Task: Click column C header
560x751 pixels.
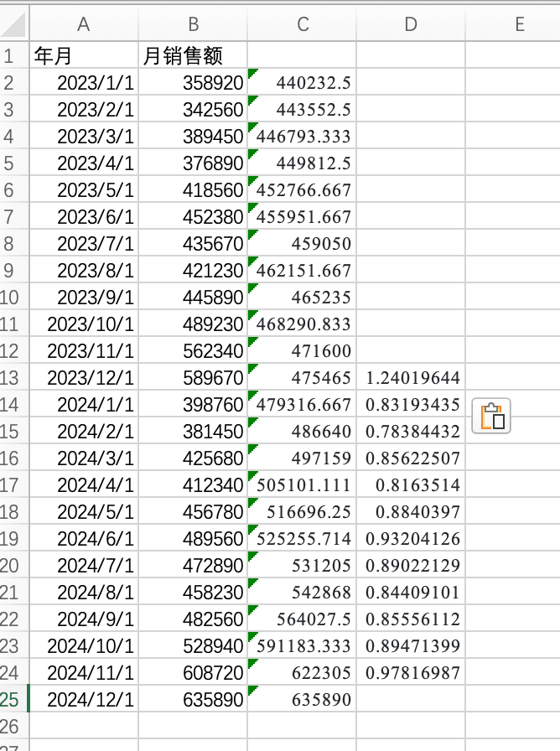Action: click(302, 24)
